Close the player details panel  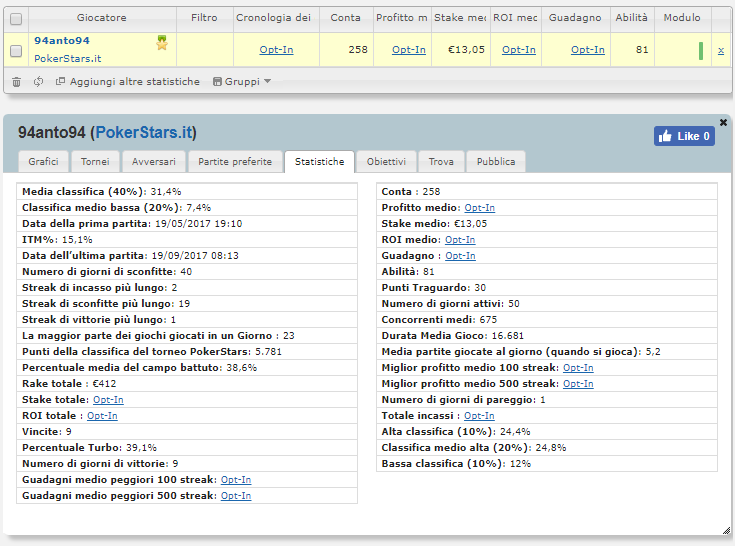coord(723,122)
